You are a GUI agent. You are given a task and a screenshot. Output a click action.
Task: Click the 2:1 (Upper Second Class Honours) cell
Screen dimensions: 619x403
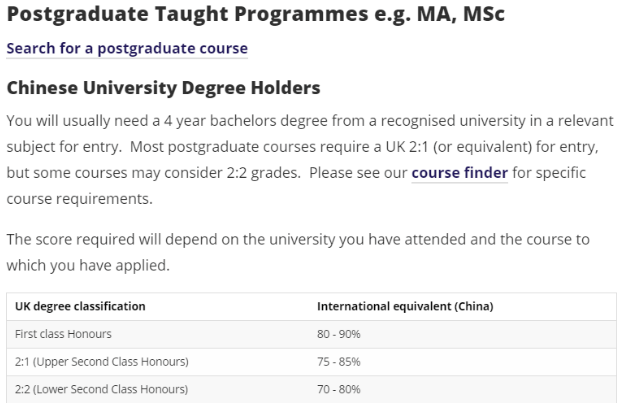point(102,362)
